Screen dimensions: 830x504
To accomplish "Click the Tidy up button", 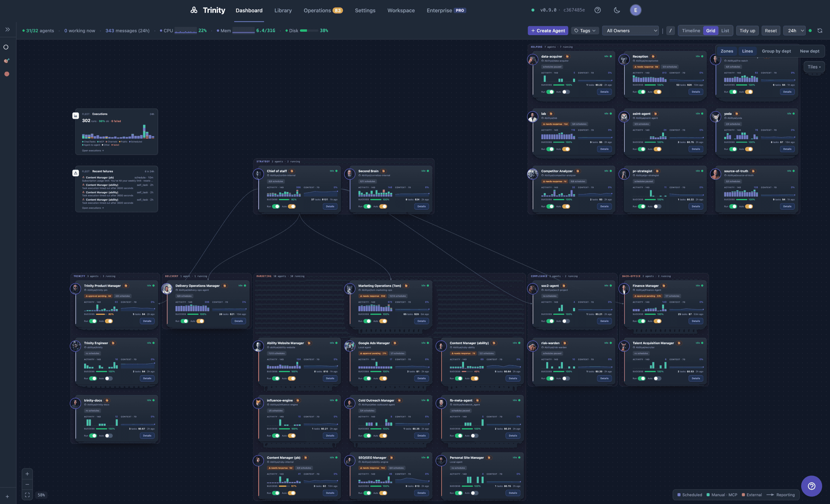I will click(747, 31).
